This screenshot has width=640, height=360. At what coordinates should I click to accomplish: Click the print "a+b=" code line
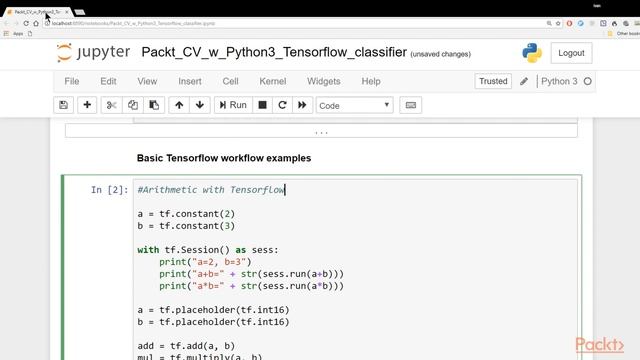pos(251,274)
